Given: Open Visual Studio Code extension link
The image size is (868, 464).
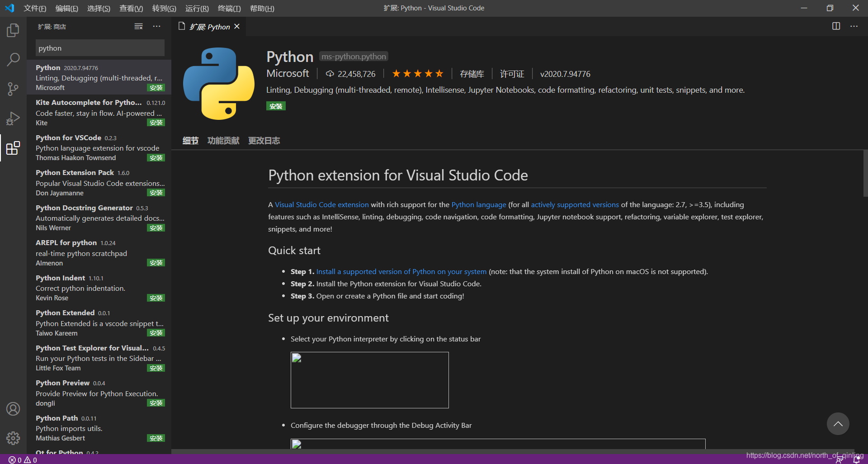Looking at the screenshot, I should [x=322, y=205].
